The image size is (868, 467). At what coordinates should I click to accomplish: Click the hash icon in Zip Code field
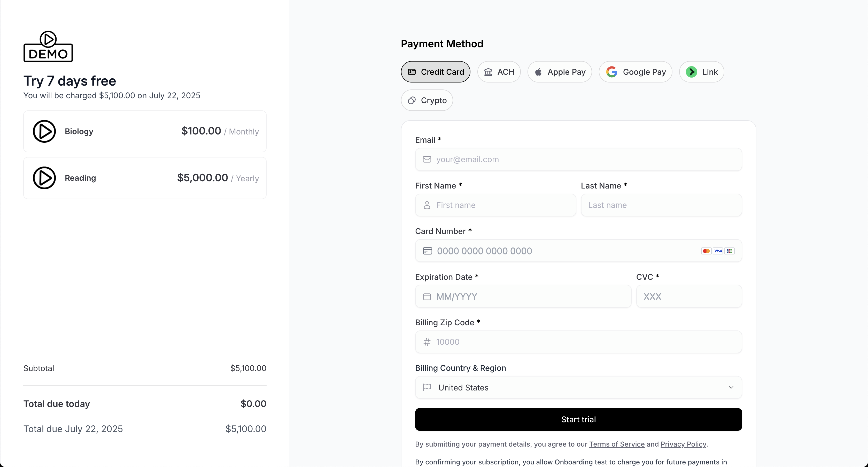click(427, 342)
